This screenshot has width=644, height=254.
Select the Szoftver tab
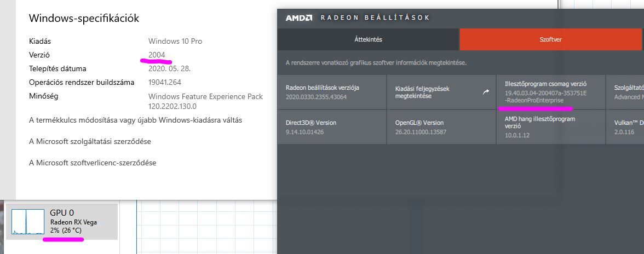(x=550, y=39)
